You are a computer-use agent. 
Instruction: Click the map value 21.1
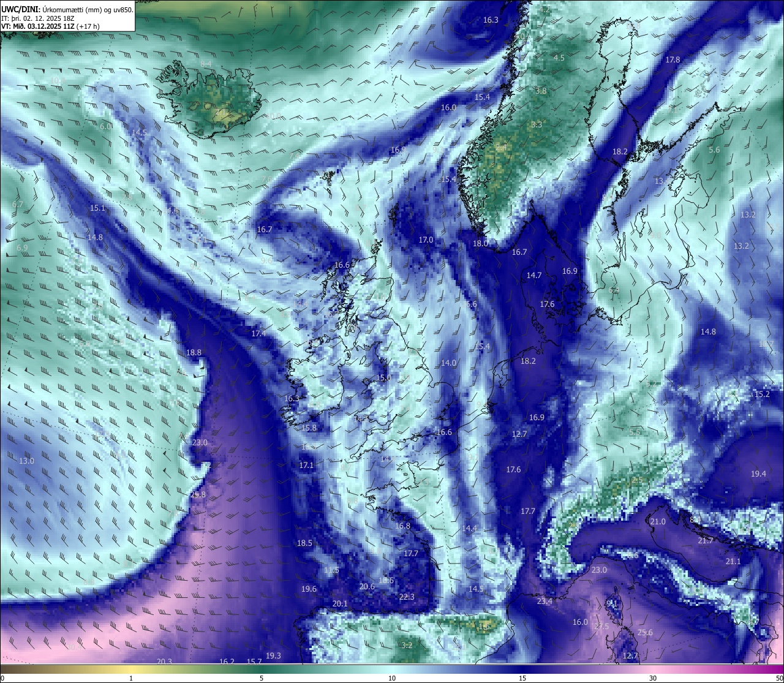[733, 561]
